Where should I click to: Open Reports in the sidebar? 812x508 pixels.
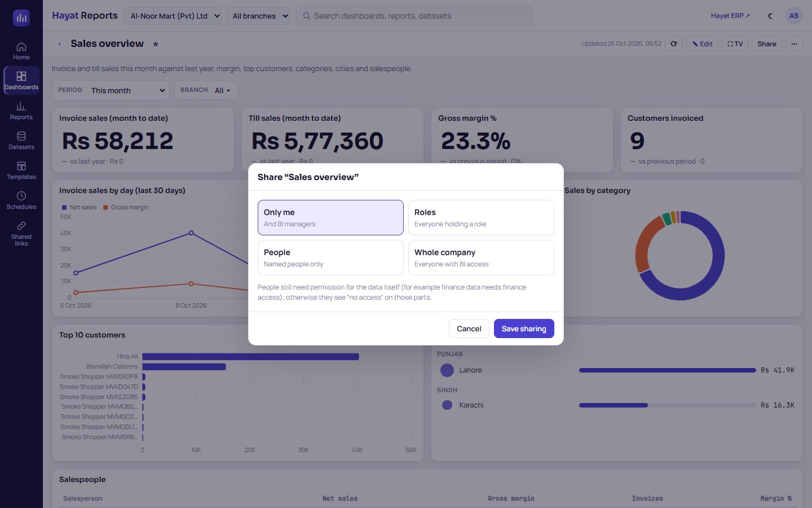21,111
